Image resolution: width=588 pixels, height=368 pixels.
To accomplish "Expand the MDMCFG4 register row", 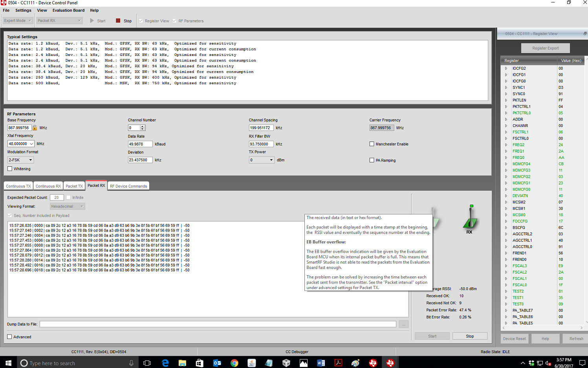I will click(506, 164).
